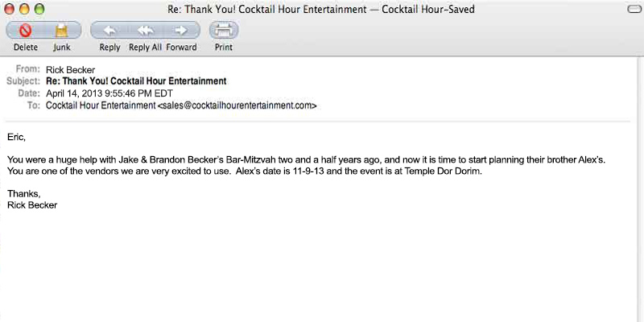
Task: Choose Reply All in the toolbar
Action: (x=145, y=31)
